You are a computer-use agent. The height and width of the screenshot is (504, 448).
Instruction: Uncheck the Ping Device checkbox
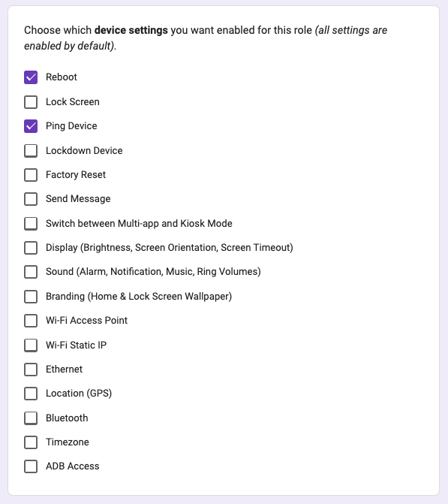tap(31, 126)
